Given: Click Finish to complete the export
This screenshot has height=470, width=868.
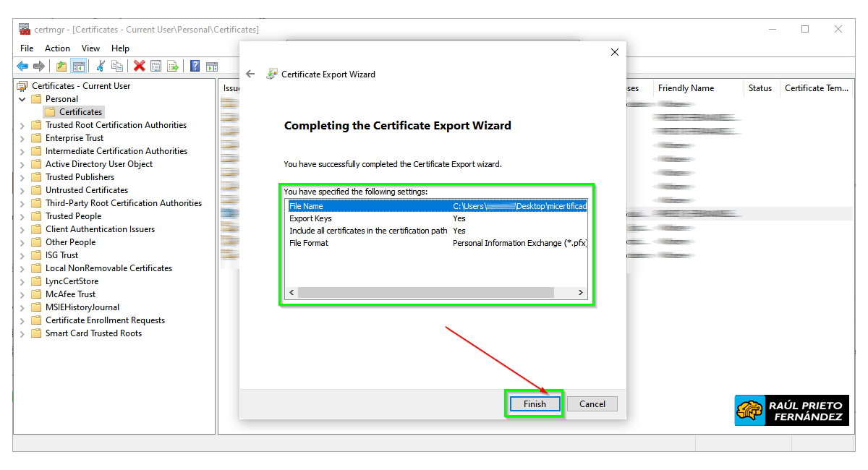Looking at the screenshot, I should tap(535, 404).
